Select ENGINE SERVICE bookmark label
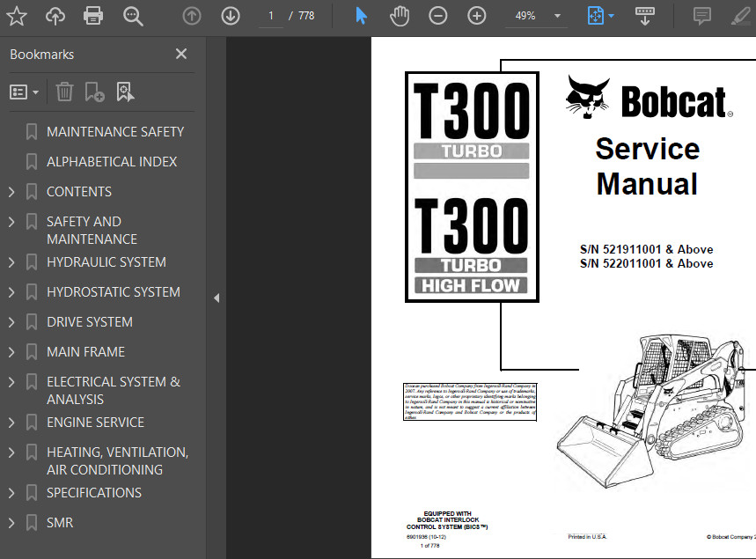 (x=95, y=422)
